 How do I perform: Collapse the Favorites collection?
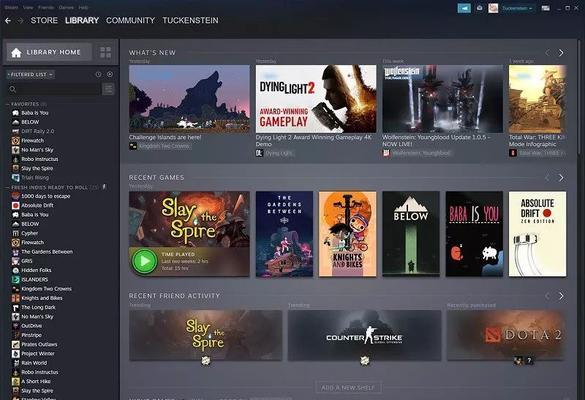[x=8, y=104]
